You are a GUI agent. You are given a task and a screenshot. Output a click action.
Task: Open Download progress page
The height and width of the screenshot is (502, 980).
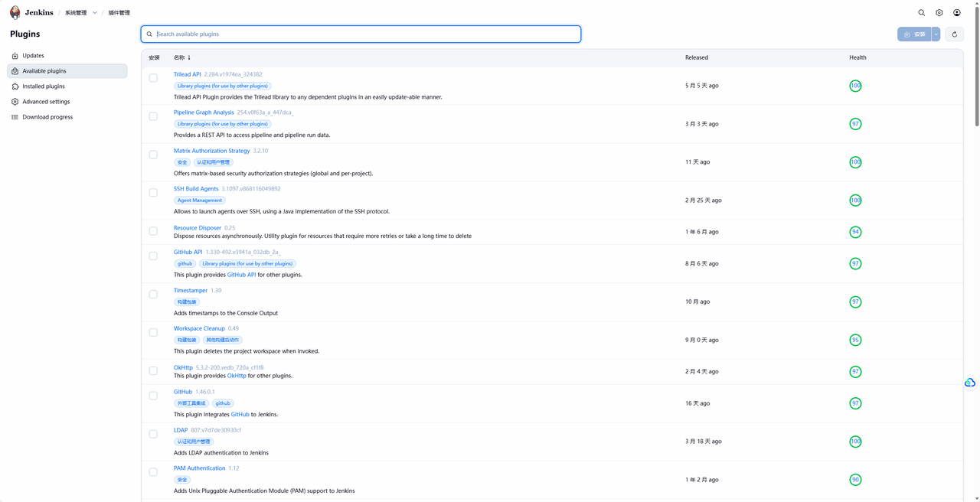click(x=67, y=117)
